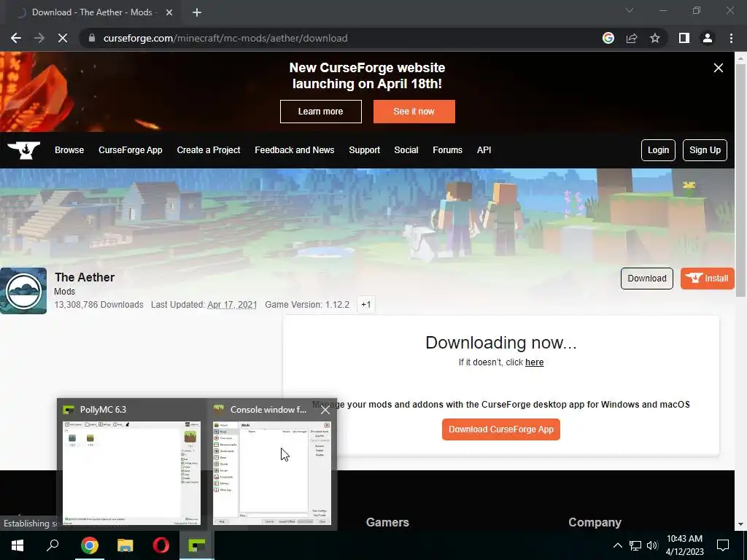This screenshot has width=747, height=560.
Task: Toggle the browser side panel icon
Action: click(x=684, y=38)
